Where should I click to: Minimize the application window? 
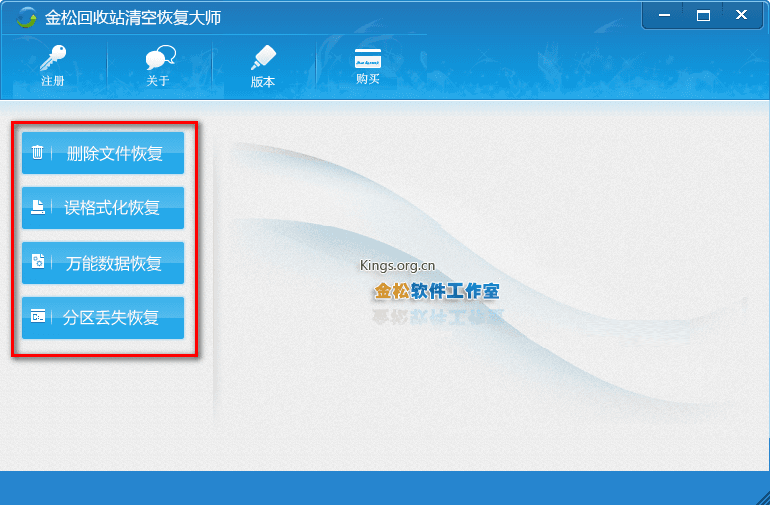click(x=664, y=15)
